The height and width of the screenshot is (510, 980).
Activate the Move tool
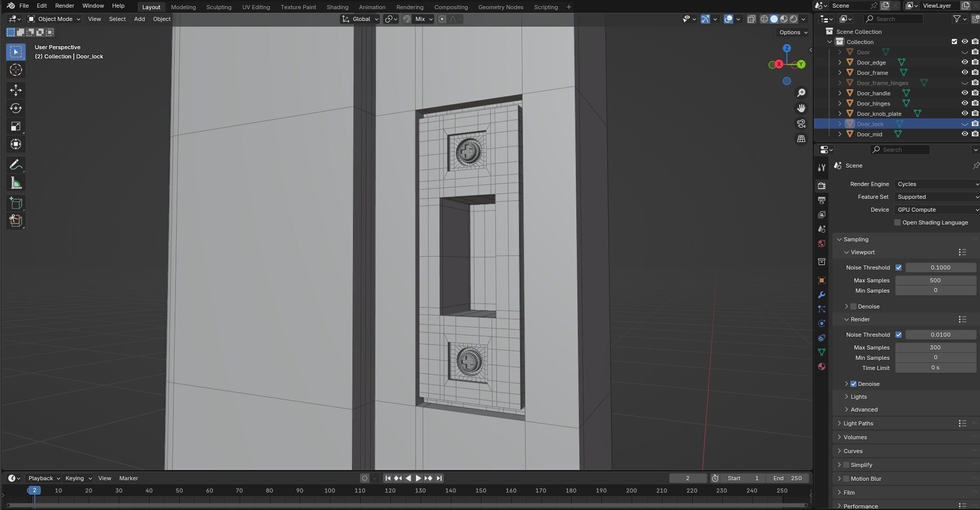tap(16, 90)
